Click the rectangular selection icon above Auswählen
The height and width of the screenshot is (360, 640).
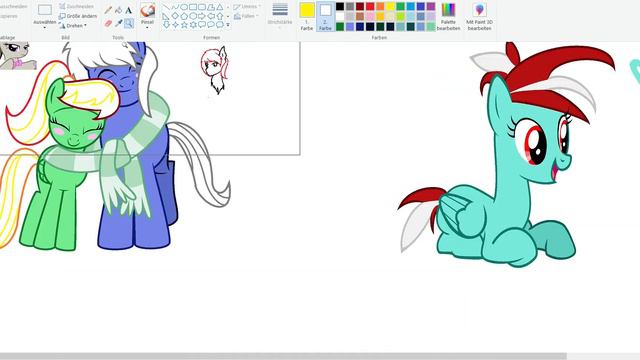(x=45, y=10)
